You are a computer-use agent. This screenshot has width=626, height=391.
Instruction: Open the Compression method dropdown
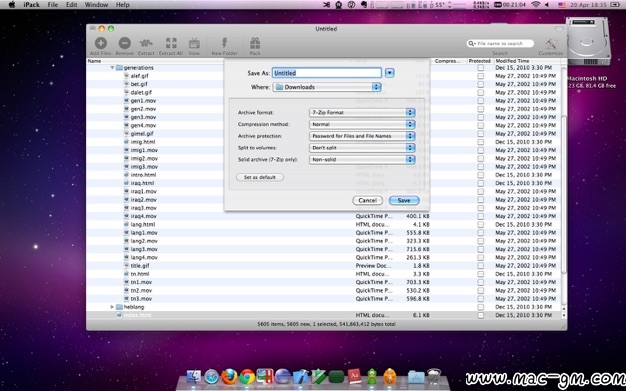pos(362,124)
